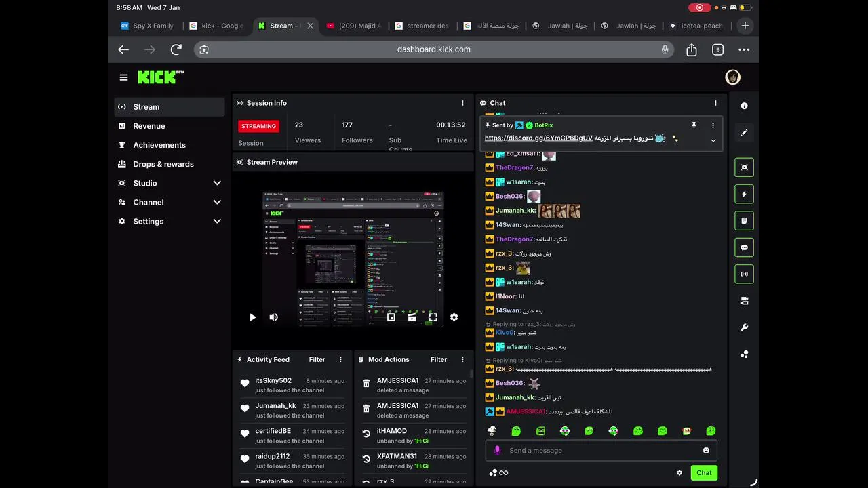Open chat settings gear next to Chat button

click(x=679, y=473)
